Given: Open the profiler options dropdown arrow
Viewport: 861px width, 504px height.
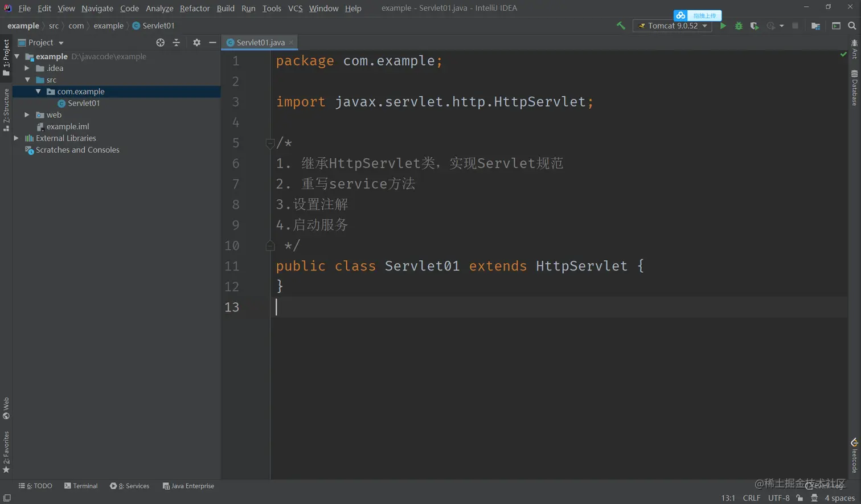Looking at the screenshot, I should pos(782,26).
